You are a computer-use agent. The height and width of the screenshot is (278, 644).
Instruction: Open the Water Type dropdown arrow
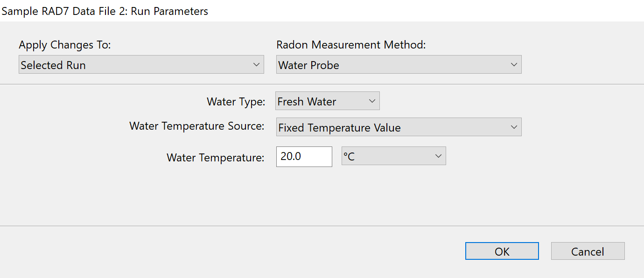[x=372, y=101]
